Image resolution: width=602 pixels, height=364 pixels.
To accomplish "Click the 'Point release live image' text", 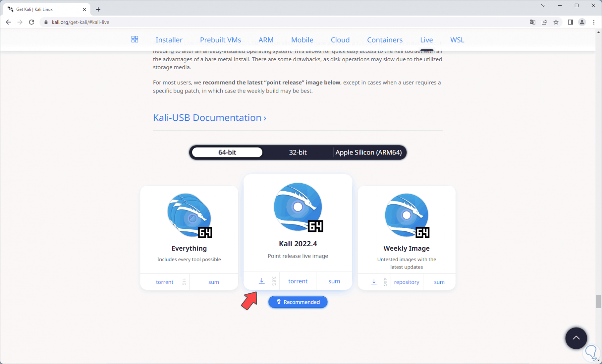I will tap(298, 256).
